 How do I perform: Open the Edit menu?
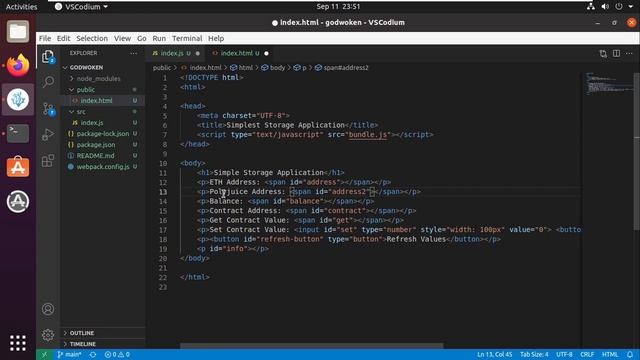click(x=63, y=38)
